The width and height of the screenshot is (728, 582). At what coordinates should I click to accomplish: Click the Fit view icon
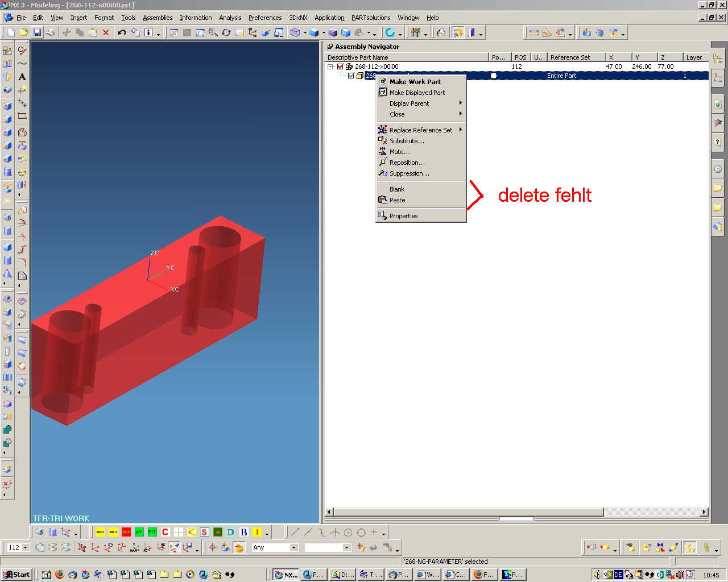(174, 33)
